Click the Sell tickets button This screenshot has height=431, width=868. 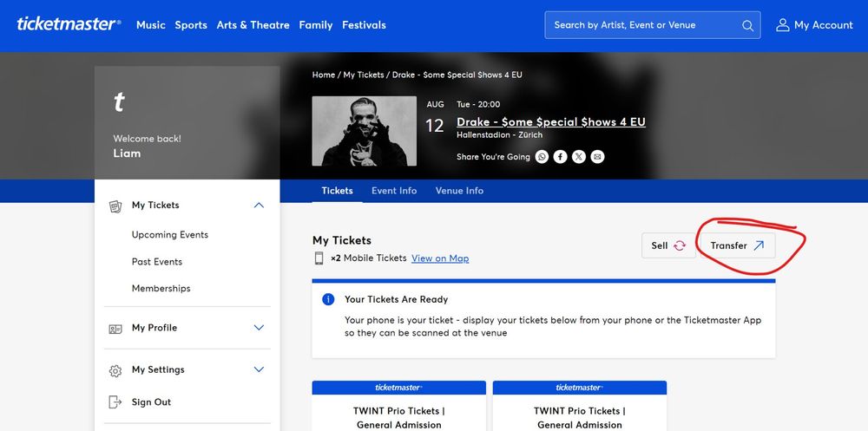(668, 245)
